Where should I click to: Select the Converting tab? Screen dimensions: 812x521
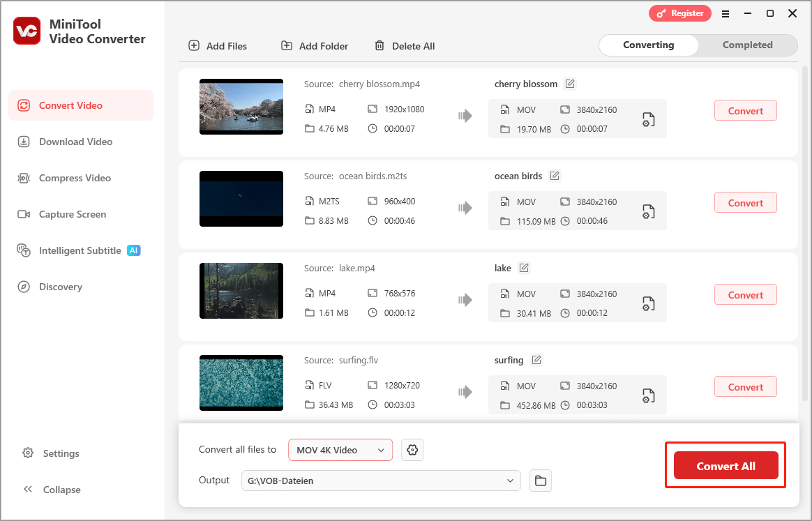click(x=648, y=45)
